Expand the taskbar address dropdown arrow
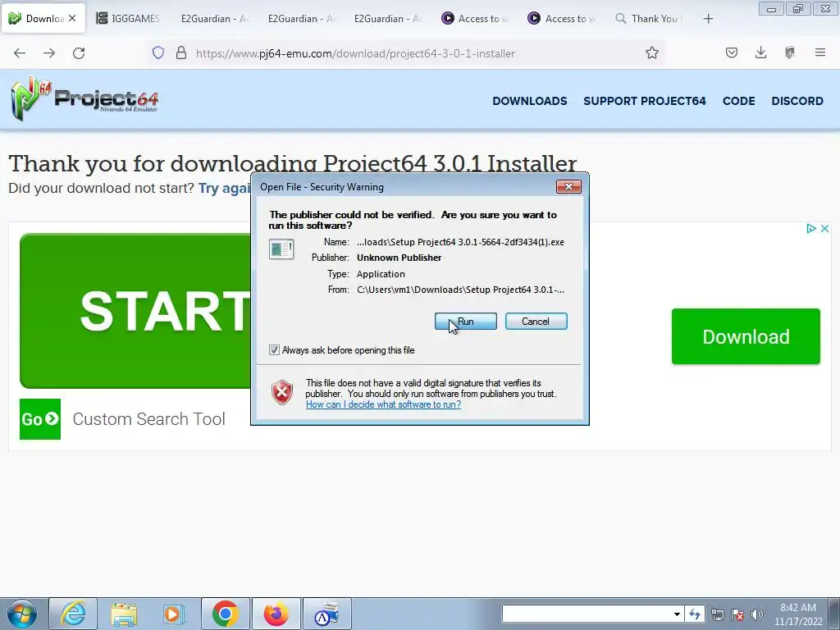This screenshot has height=630, width=840. [677, 614]
